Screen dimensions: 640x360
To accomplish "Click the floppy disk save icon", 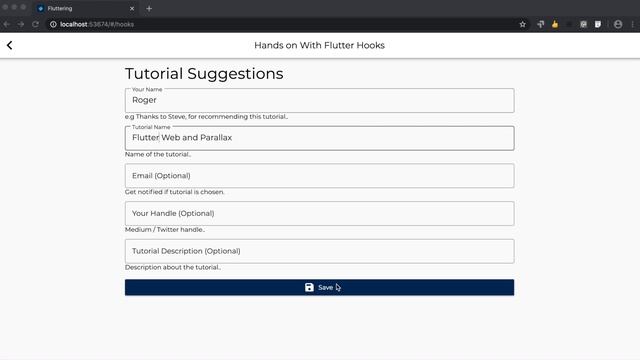I will pos(309,287).
